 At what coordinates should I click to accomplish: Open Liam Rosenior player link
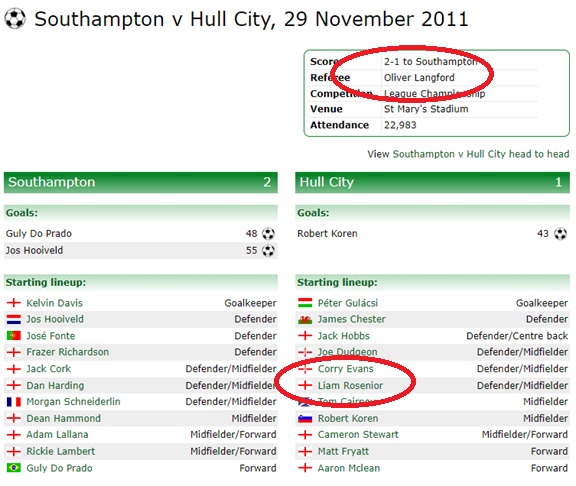350,385
